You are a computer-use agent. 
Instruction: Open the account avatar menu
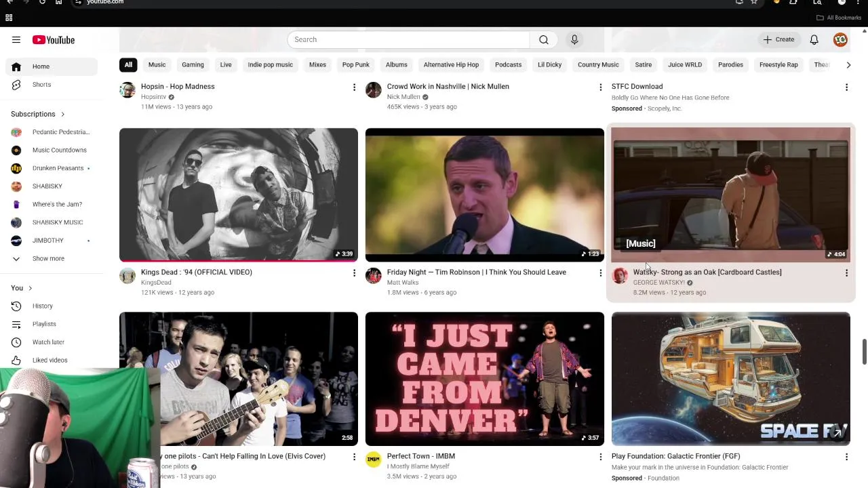click(840, 39)
